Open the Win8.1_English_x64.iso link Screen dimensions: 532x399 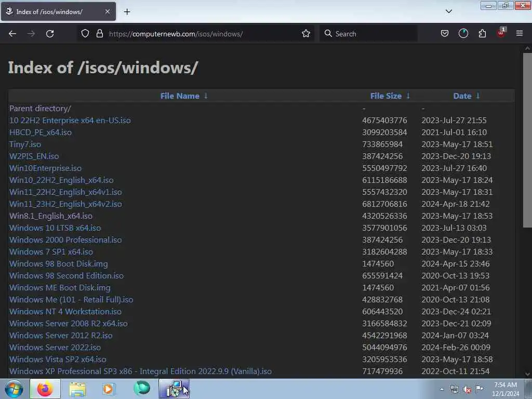pos(51,216)
